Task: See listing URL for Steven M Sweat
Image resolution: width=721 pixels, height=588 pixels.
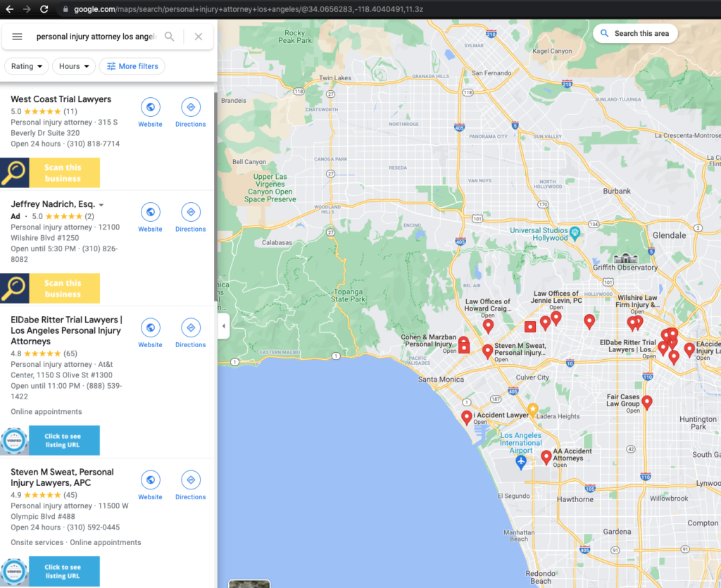Action: [50, 571]
